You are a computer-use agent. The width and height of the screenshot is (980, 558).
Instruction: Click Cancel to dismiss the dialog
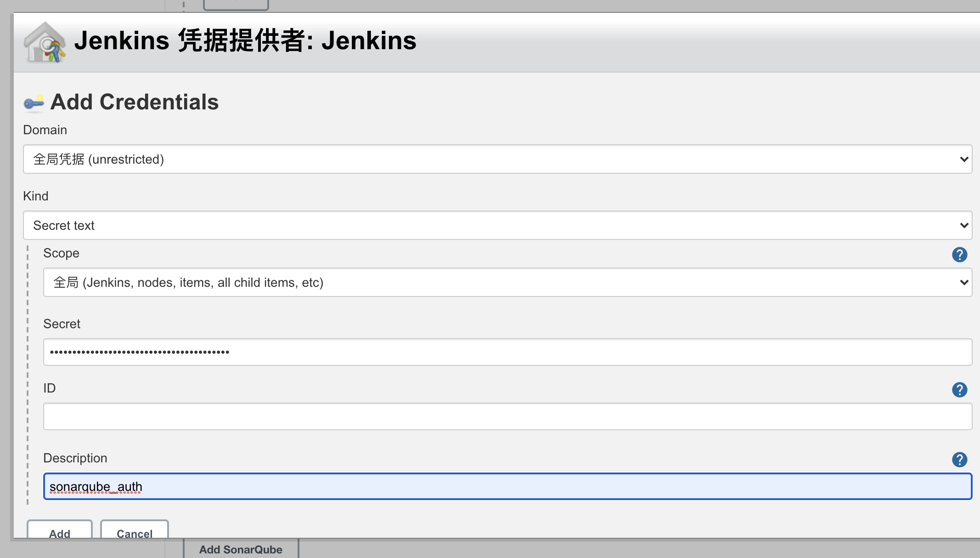135,530
